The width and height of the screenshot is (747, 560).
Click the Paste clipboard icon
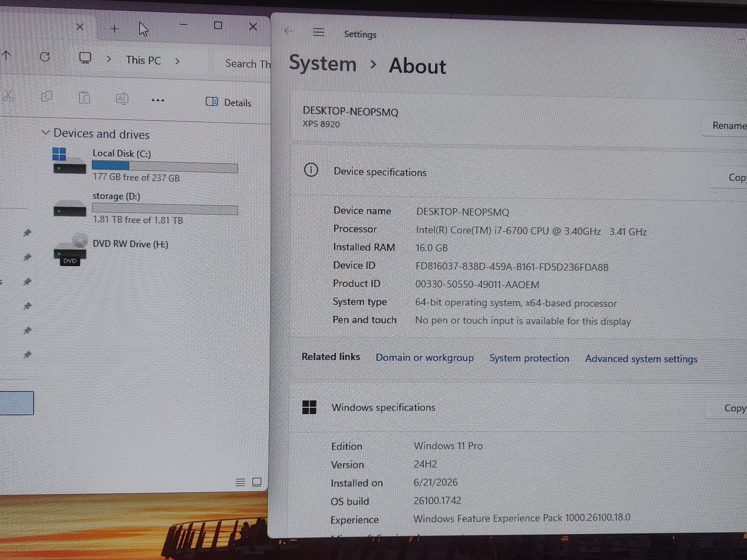84,98
